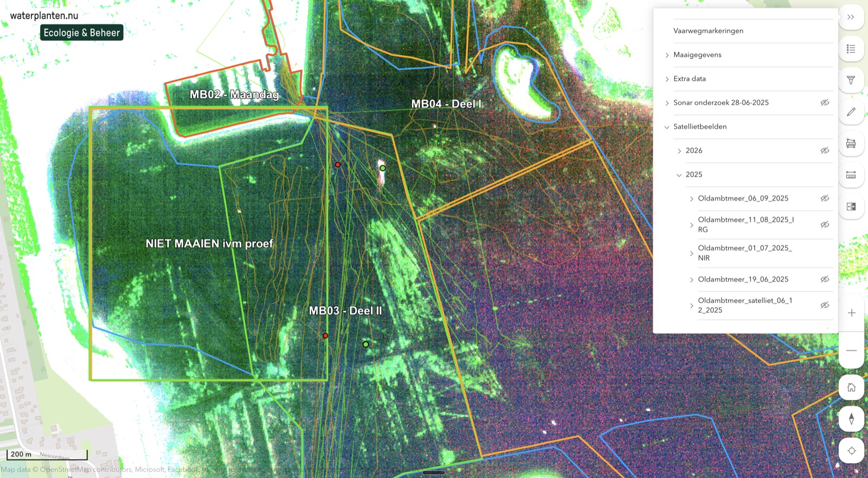Click the lower red marker point
This screenshot has height=478, width=868.
(x=325, y=336)
